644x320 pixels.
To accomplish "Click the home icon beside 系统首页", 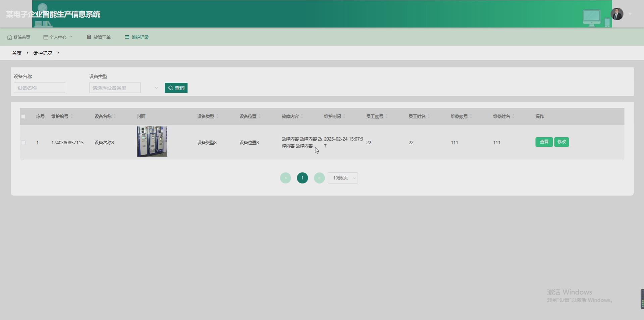I will (9, 37).
